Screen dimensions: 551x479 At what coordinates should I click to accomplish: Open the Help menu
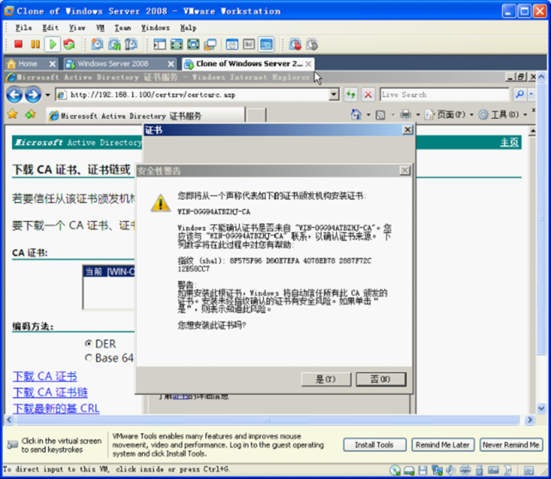coord(188,27)
